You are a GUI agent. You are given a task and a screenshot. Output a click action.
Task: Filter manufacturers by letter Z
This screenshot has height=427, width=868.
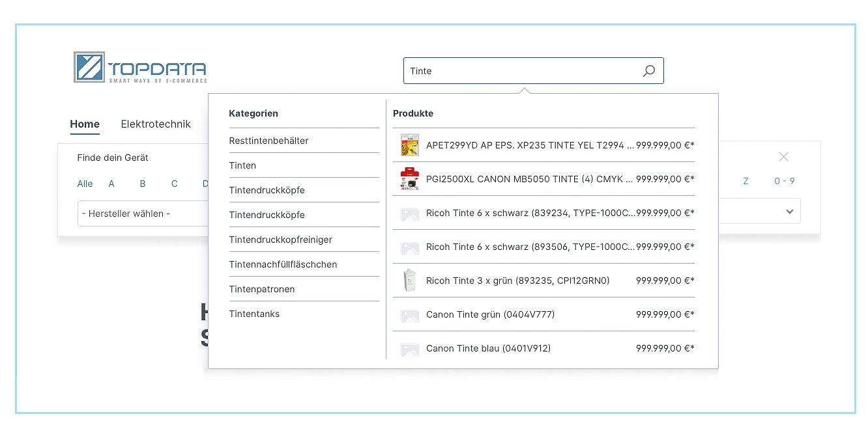coord(745,181)
